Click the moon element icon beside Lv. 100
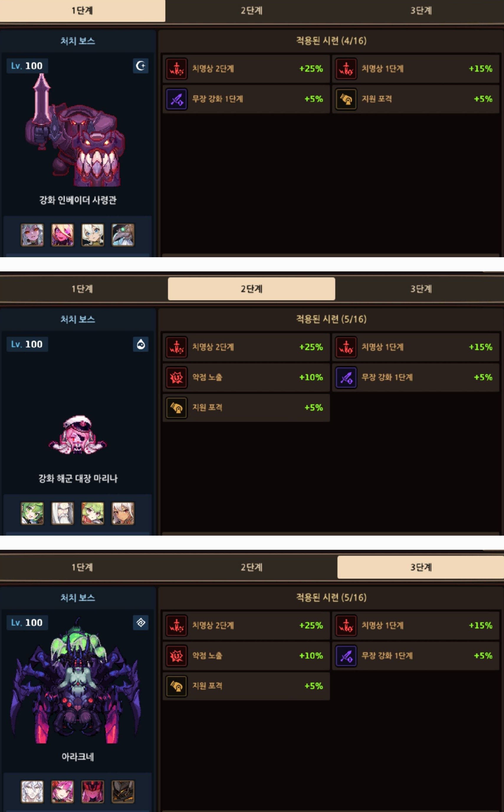This screenshot has width=504, height=812. (141, 66)
